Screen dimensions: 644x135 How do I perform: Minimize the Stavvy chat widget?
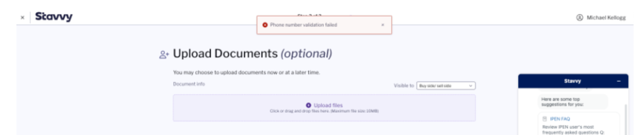click(x=619, y=81)
